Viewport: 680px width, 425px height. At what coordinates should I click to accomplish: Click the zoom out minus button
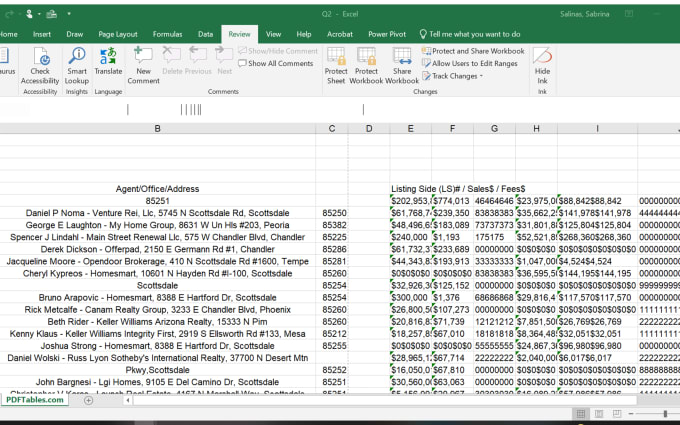coord(631,414)
